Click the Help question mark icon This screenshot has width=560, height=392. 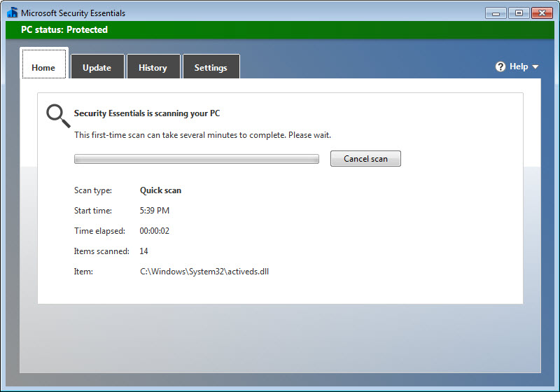pos(500,66)
